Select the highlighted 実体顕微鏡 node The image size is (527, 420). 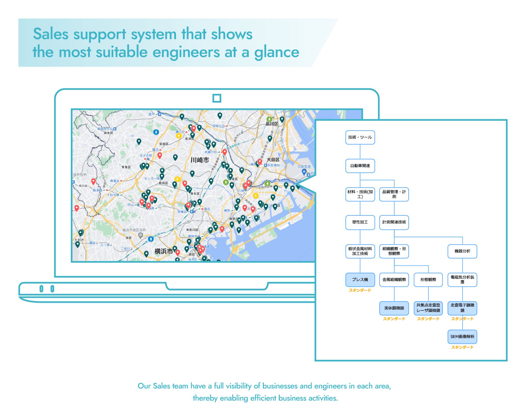point(394,308)
